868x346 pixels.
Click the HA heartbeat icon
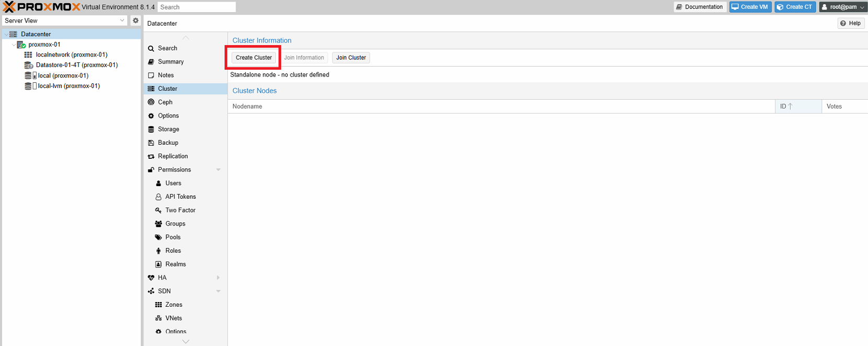pos(151,278)
